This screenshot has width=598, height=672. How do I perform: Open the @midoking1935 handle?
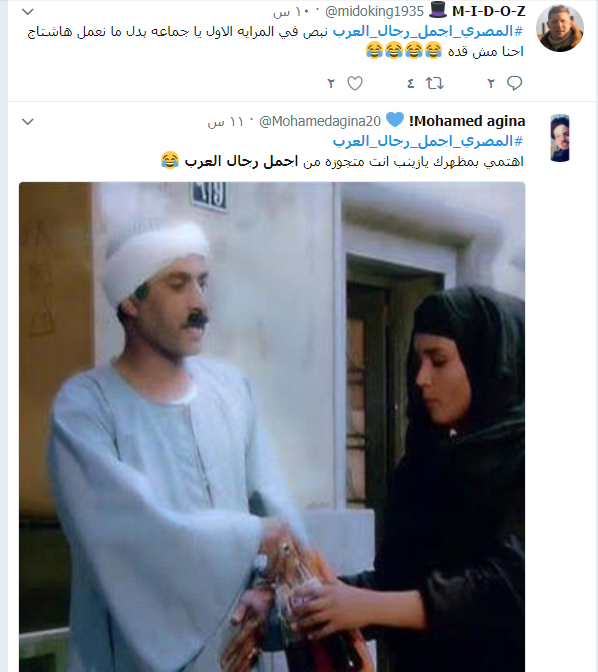click(x=374, y=12)
